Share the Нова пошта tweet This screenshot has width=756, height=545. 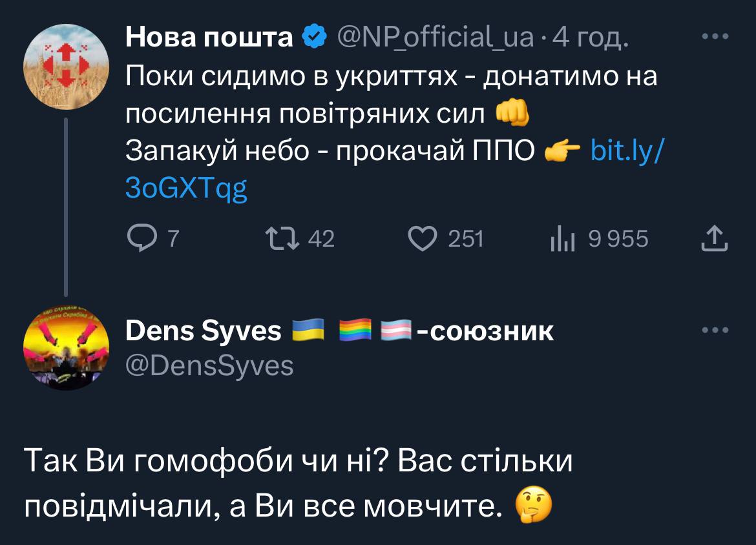(x=715, y=240)
